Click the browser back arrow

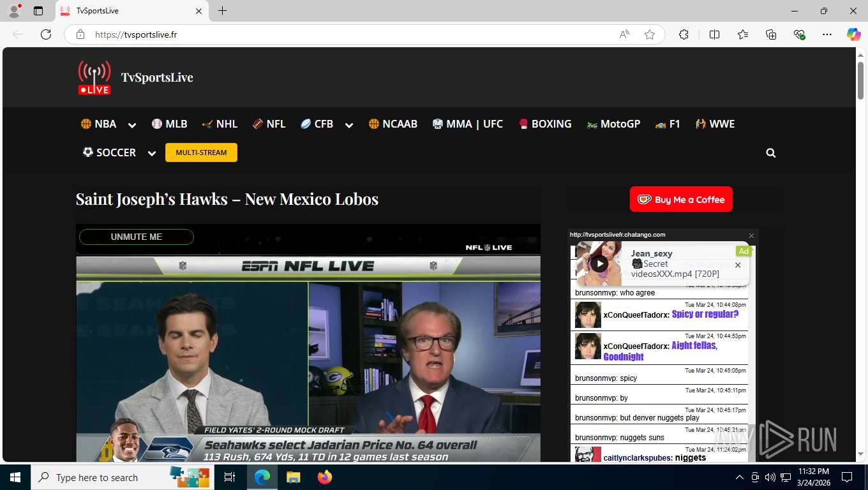click(18, 34)
